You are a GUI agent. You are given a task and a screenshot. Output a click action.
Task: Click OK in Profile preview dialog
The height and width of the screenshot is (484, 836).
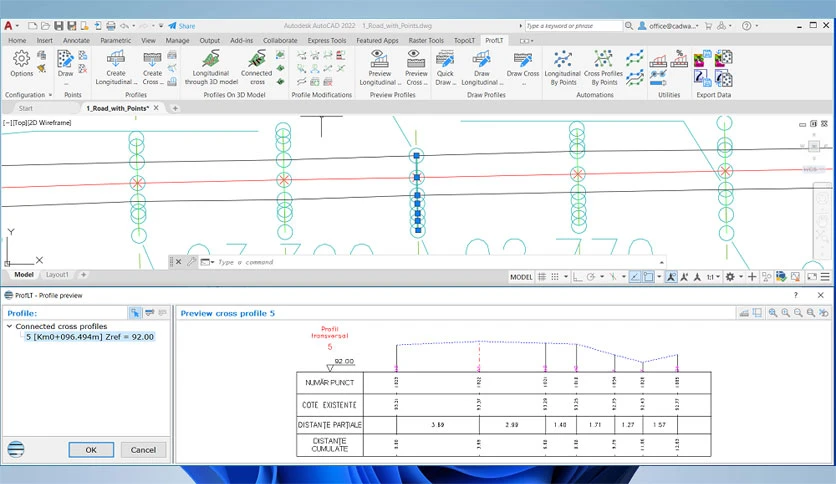pos(91,450)
